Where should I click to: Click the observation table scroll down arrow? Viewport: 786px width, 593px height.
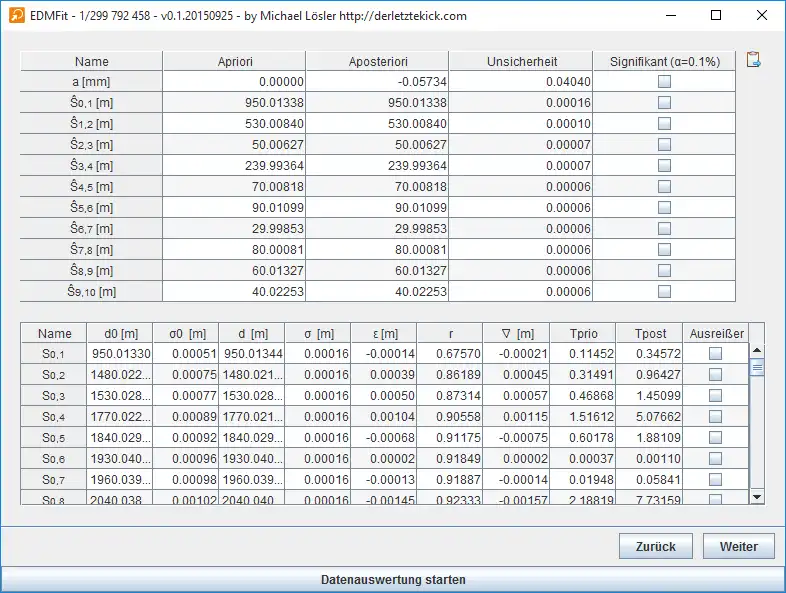click(757, 497)
